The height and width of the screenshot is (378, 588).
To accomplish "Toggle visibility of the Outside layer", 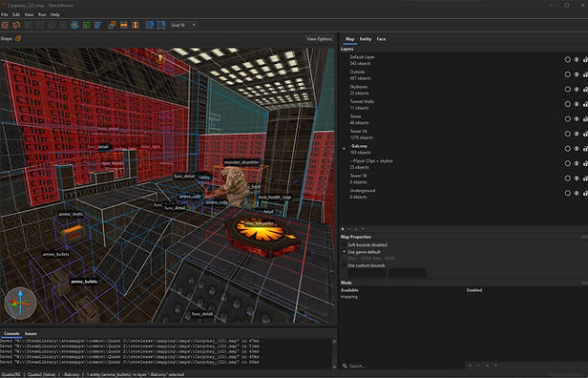I will [577, 74].
